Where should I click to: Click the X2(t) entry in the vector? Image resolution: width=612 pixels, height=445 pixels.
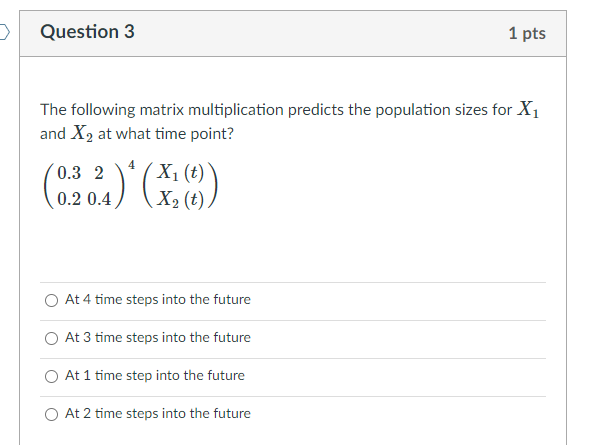[x=180, y=199]
